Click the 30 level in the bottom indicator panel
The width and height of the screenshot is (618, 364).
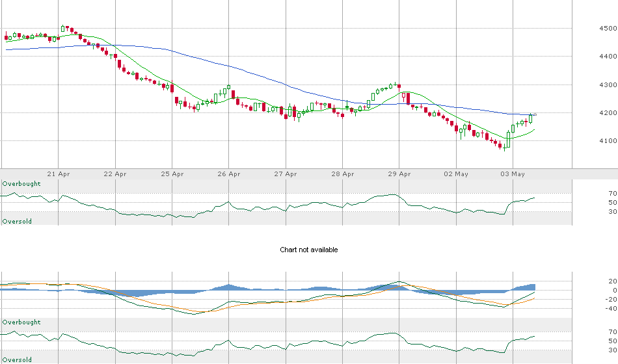pyautogui.click(x=613, y=350)
